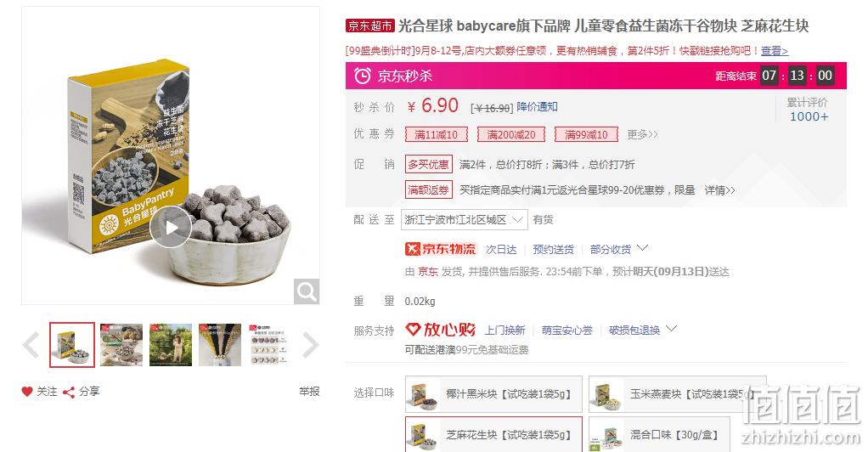
Task: Click the 京东秒杀 clock icon
Action: [362, 76]
